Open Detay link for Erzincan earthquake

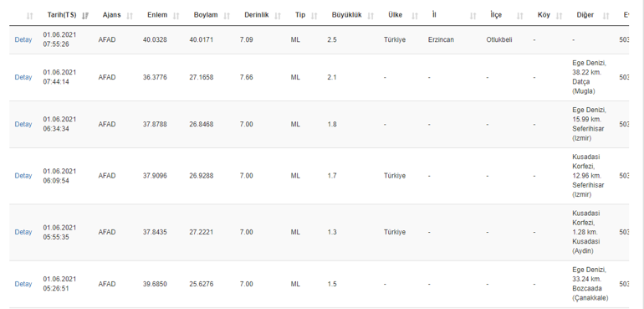pyautogui.click(x=23, y=40)
